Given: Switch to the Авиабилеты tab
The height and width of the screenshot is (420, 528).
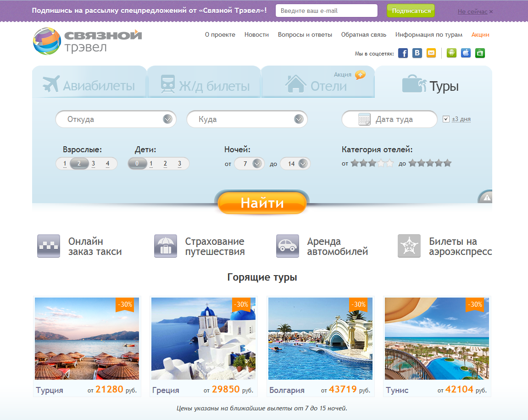Looking at the screenshot, I should pos(89,85).
